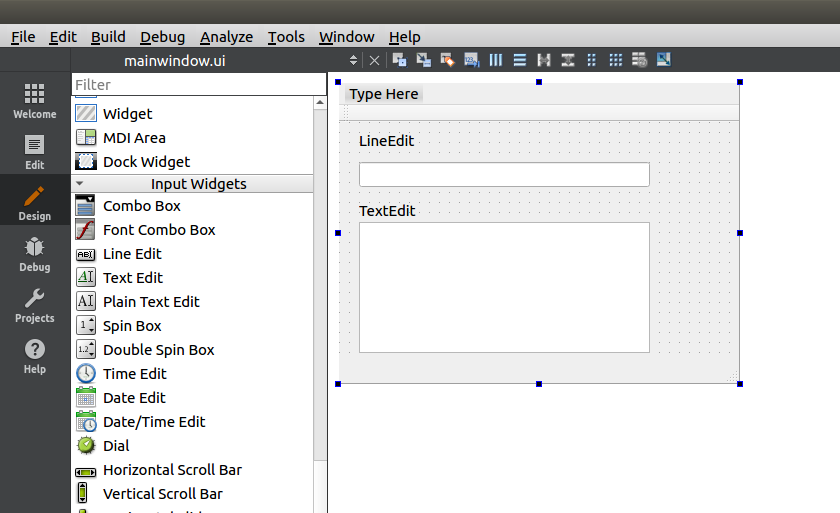Screen dimensions: 840x513
Task: Select the Horizontal Scroll Bar icon
Action: 86,472
